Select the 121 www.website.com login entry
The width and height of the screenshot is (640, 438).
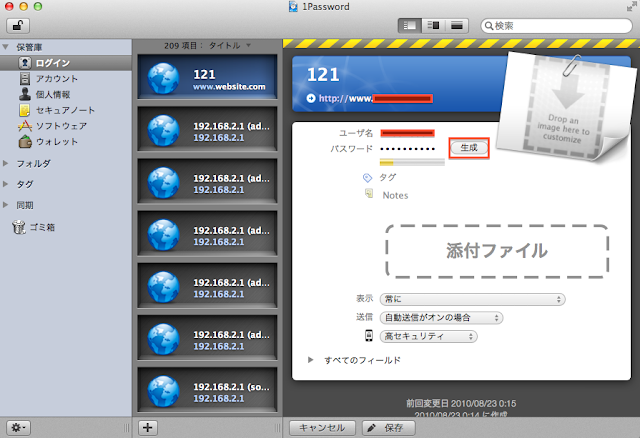[207, 77]
